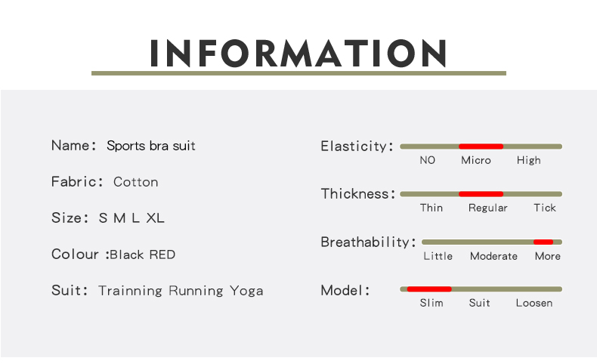The height and width of the screenshot is (364, 597).
Task: Click the Suit model label under slider
Action: tap(479, 303)
